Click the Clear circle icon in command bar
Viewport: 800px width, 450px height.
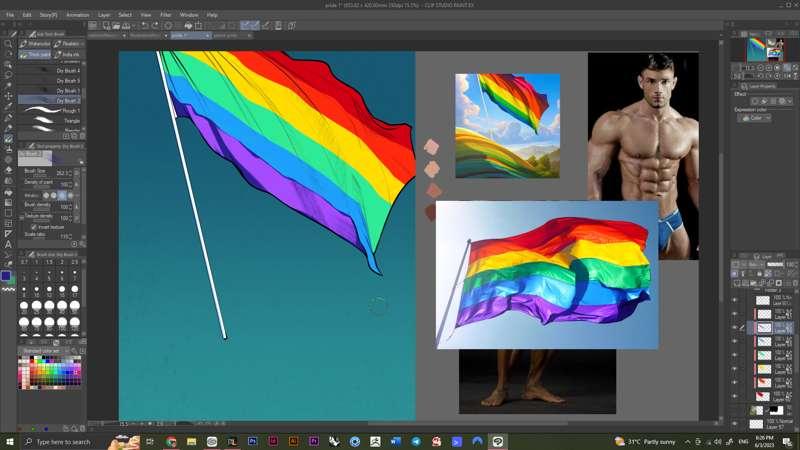[168, 26]
